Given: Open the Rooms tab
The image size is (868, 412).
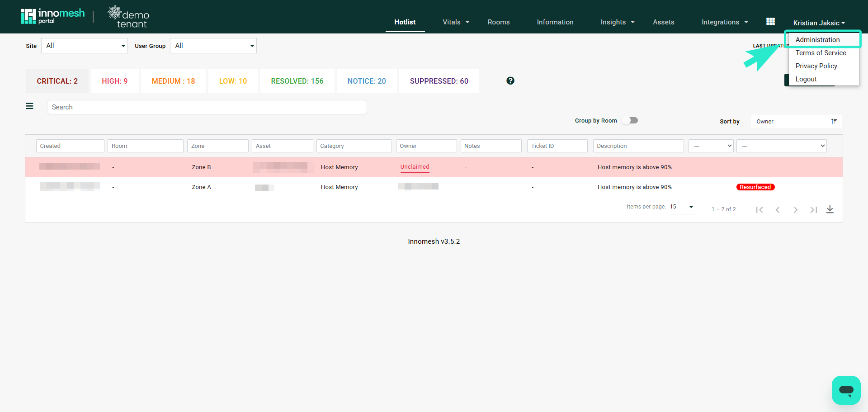Looking at the screenshot, I should click(499, 22).
